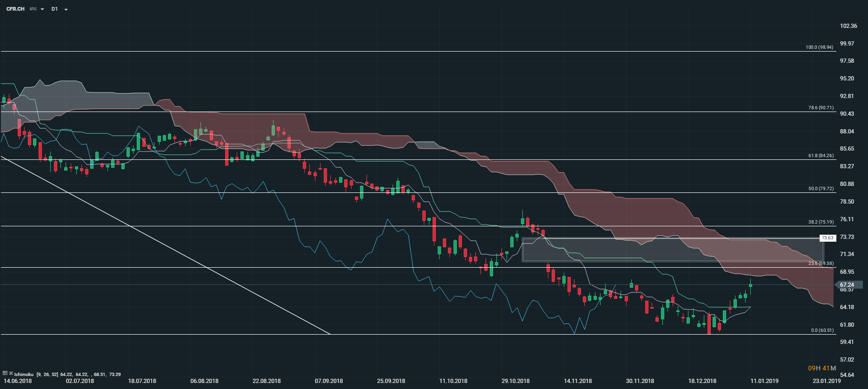Image resolution: width=868 pixels, height=389 pixels.
Task: Click the 29.10.2018 date on time axis
Action: point(515,381)
